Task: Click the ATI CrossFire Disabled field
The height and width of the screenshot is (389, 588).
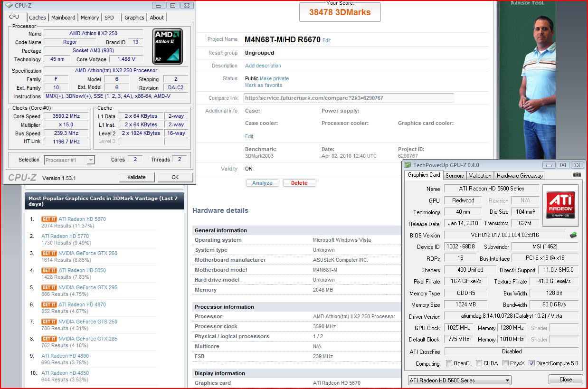Action: click(x=512, y=351)
